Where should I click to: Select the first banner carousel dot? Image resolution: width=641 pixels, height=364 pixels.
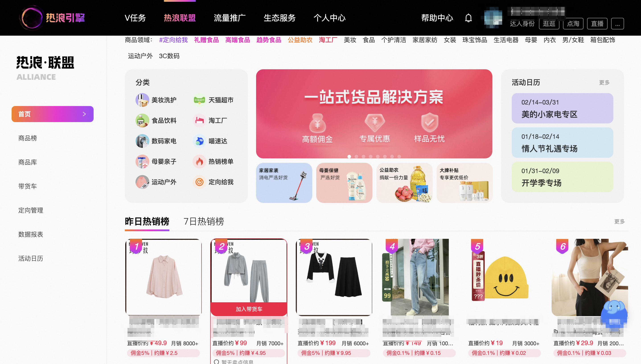pyautogui.click(x=349, y=157)
